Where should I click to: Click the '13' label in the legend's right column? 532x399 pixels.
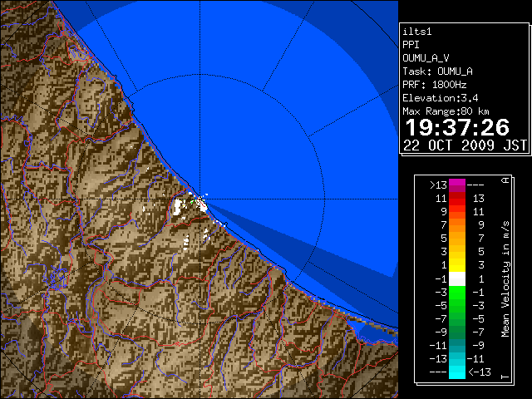click(479, 199)
